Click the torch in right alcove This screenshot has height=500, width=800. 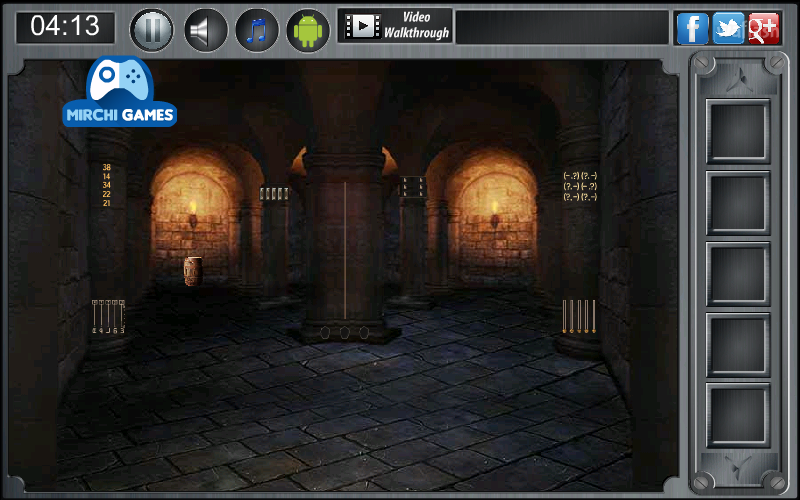[494, 214]
